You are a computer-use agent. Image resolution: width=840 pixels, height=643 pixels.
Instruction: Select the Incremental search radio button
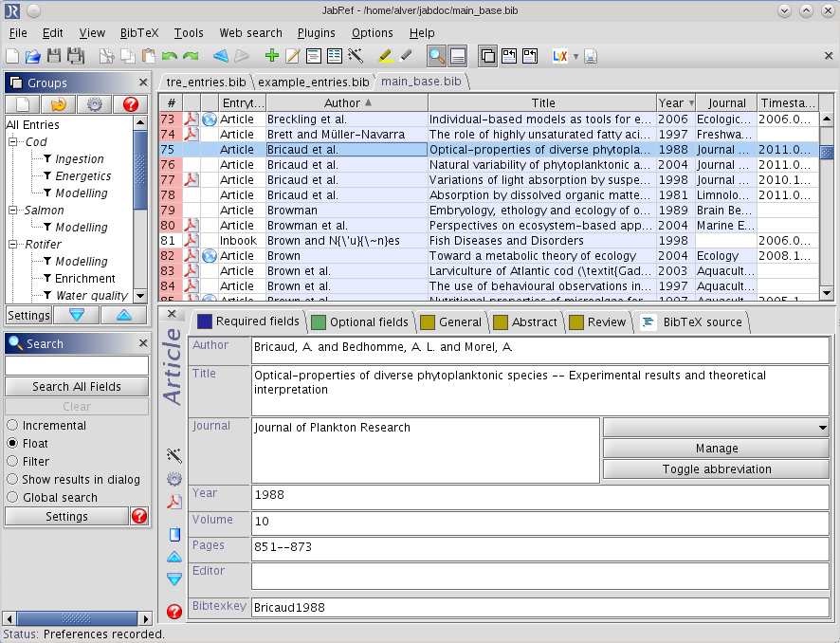12,426
